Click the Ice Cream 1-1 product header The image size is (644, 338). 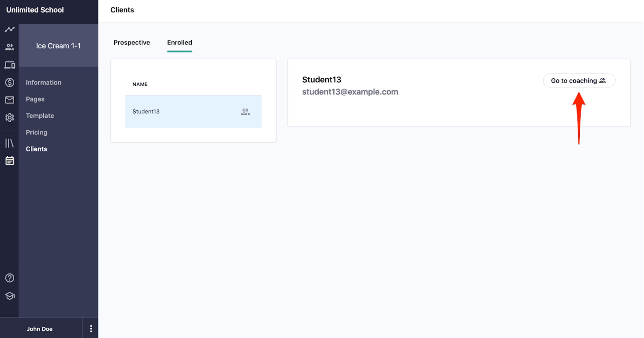58,46
